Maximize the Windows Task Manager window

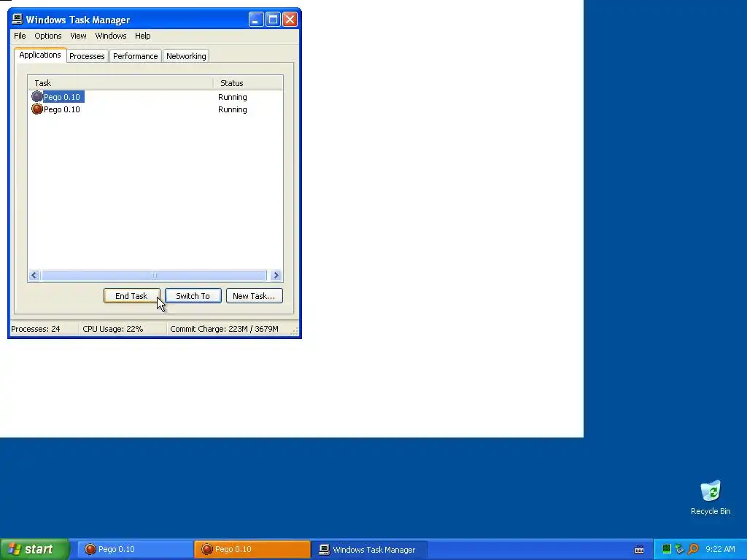point(273,20)
